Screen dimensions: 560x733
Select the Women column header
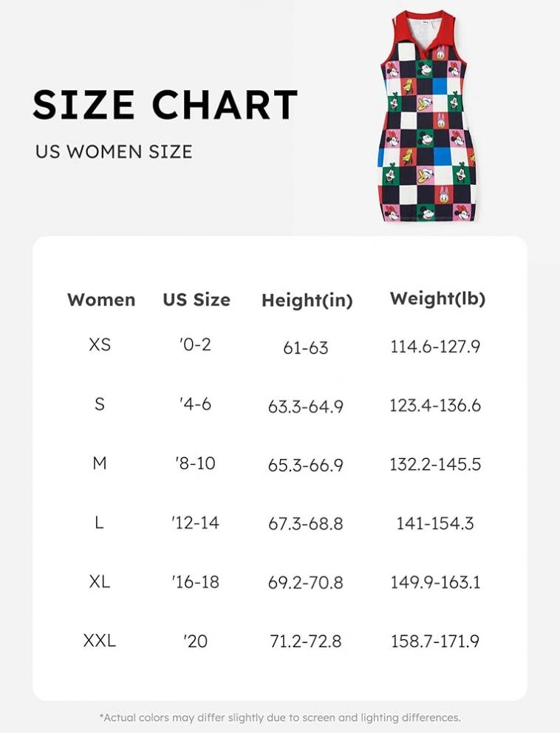(x=101, y=300)
